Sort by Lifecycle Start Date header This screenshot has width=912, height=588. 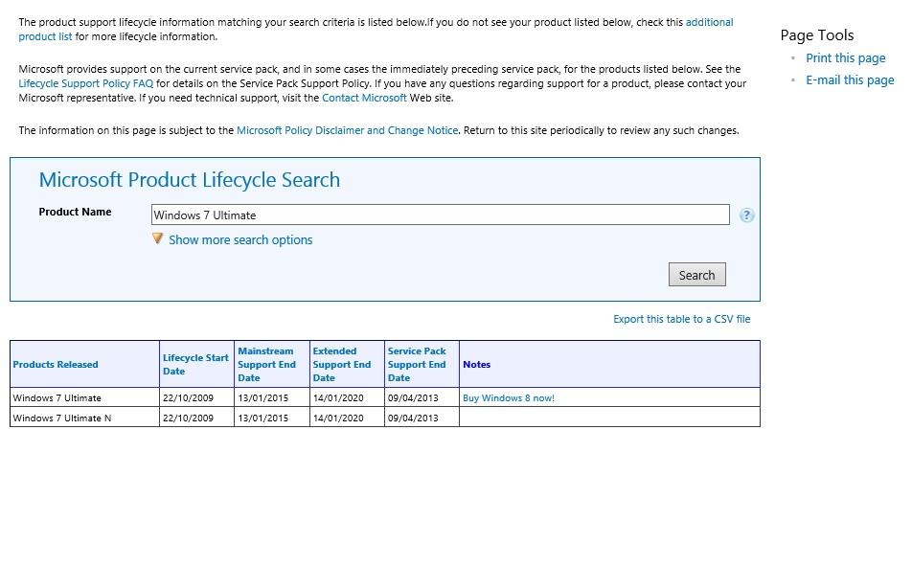coord(195,364)
